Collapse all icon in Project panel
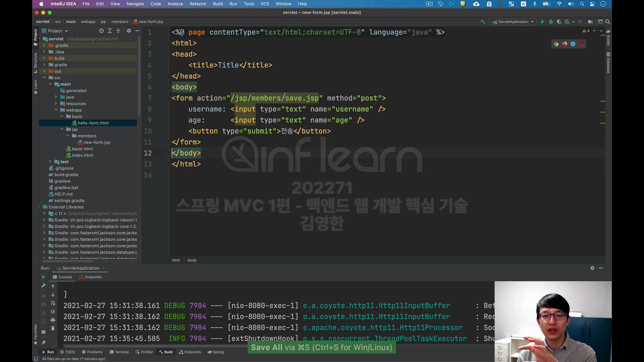Image resolution: width=644 pixels, height=362 pixels. [118, 31]
